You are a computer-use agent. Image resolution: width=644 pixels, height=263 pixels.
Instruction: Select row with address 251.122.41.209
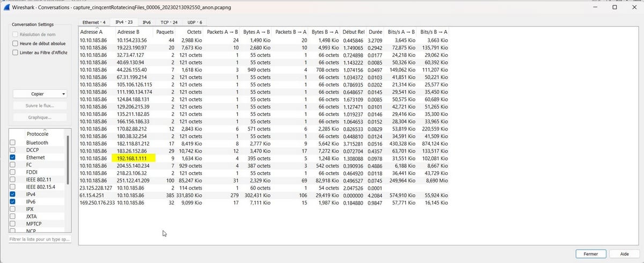[x=264, y=180]
